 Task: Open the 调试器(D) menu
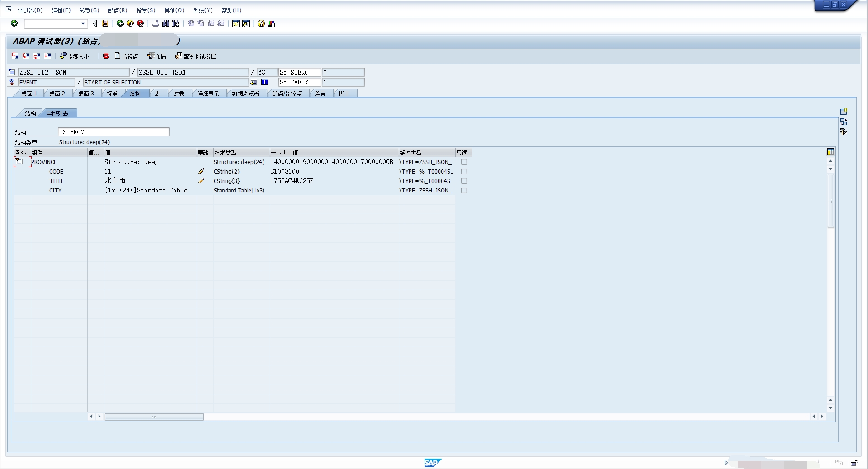tap(30, 10)
